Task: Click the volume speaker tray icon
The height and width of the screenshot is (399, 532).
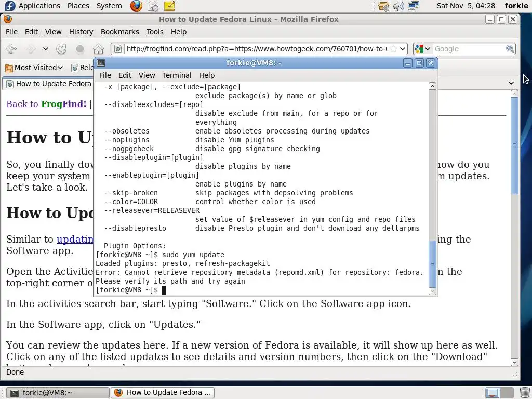Action: click(398, 6)
